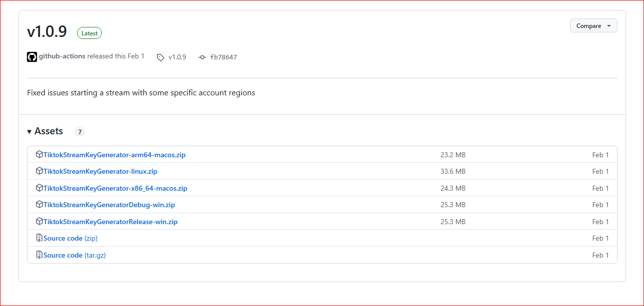Download Source code (zip)
The height and width of the screenshot is (306, 644).
(70, 238)
